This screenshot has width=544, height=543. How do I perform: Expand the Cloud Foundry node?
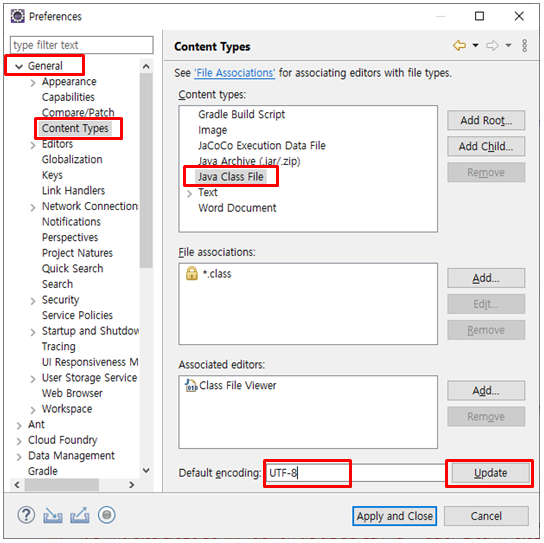coord(19,441)
